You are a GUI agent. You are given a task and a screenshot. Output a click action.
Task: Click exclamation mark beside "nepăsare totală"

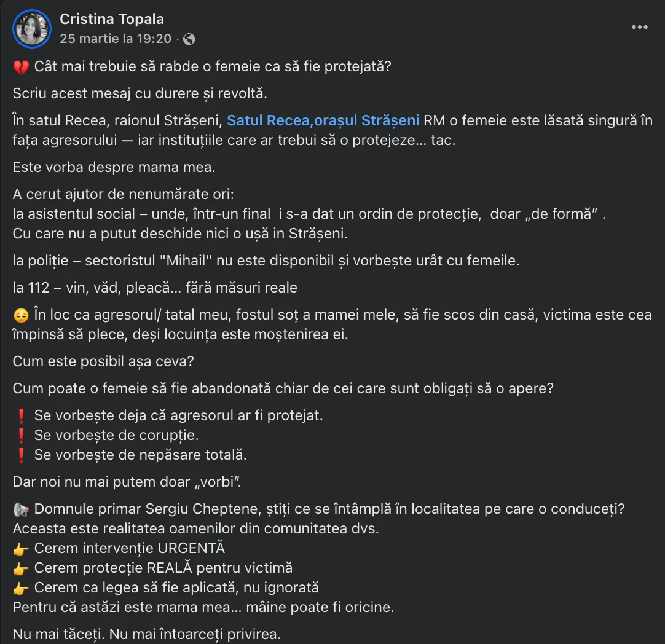[x=20, y=455]
